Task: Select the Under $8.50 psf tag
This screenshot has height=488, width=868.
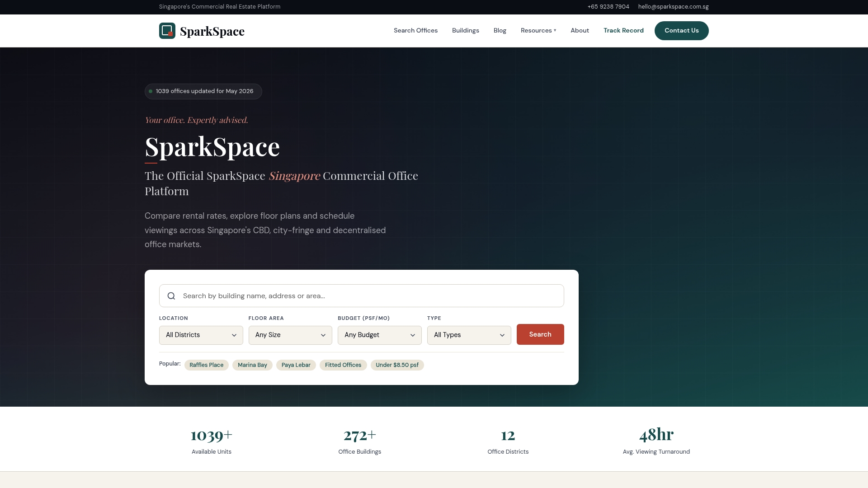Action: point(397,365)
